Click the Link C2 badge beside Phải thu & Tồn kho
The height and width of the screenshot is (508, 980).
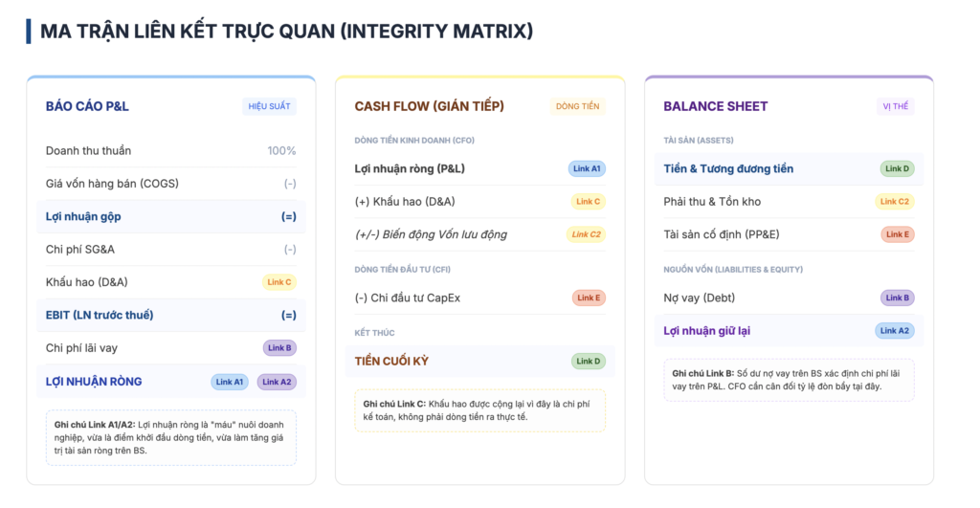click(x=895, y=202)
